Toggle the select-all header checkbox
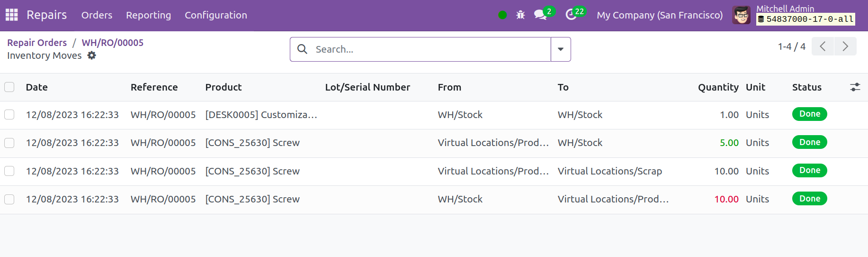The height and width of the screenshot is (257, 868). click(9, 87)
